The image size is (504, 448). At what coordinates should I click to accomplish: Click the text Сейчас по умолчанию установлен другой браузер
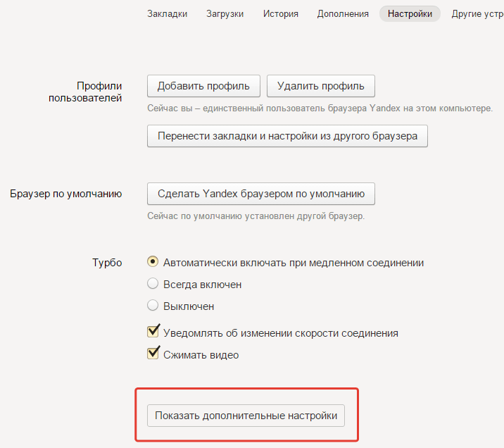coord(256,216)
